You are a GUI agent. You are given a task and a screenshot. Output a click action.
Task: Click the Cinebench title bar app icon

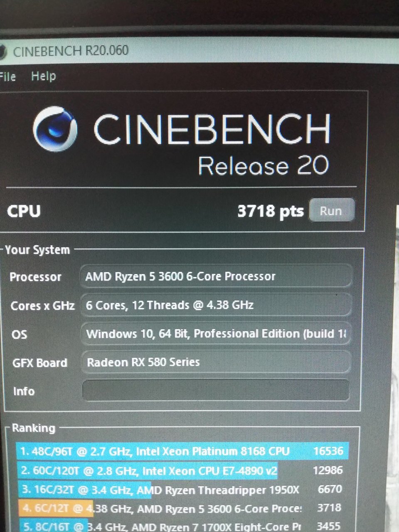click(2, 52)
